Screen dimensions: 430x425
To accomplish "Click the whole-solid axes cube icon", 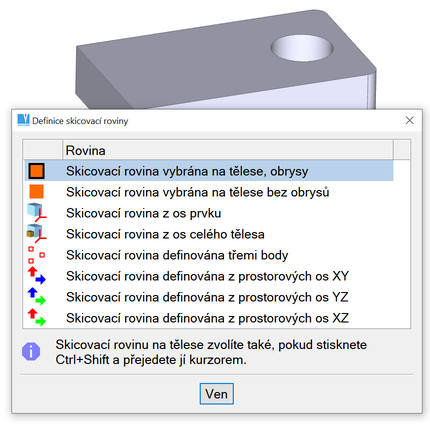I will pos(36,234).
